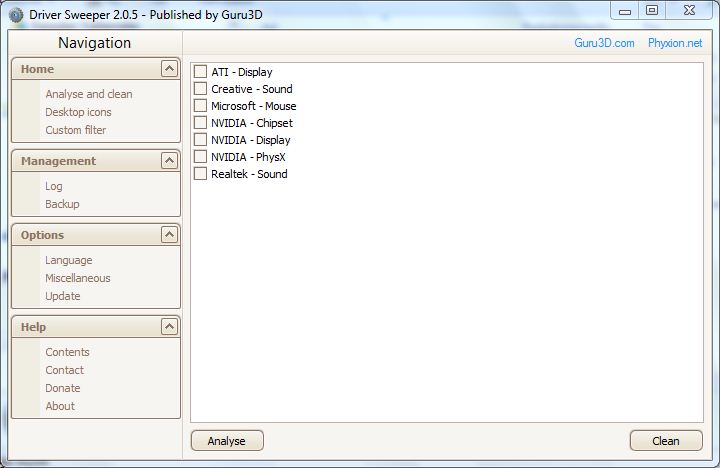This screenshot has height=468, width=720.
Task: Select the Realtek - Sound checkbox
Action: 200,174
